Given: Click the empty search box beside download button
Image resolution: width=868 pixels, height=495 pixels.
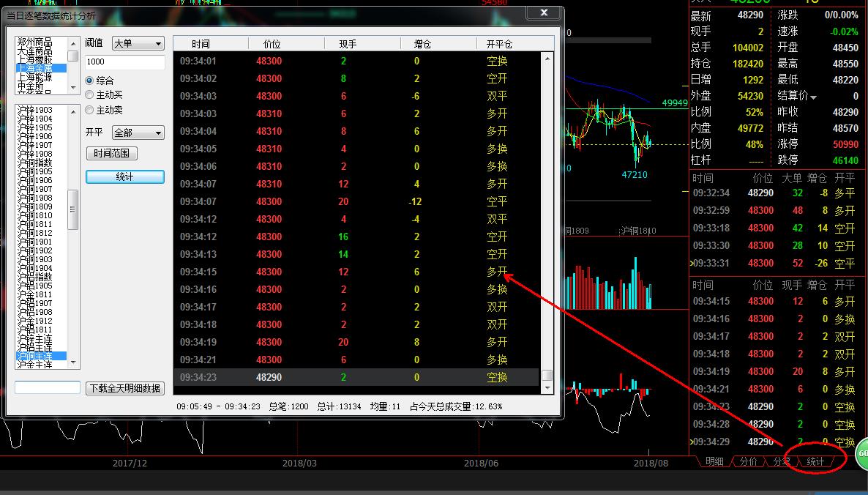Looking at the screenshot, I should (x=47, y=387).
